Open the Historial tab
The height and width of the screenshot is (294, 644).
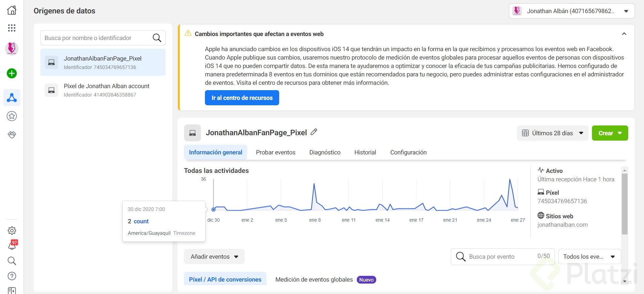click(x=365, y=152)
